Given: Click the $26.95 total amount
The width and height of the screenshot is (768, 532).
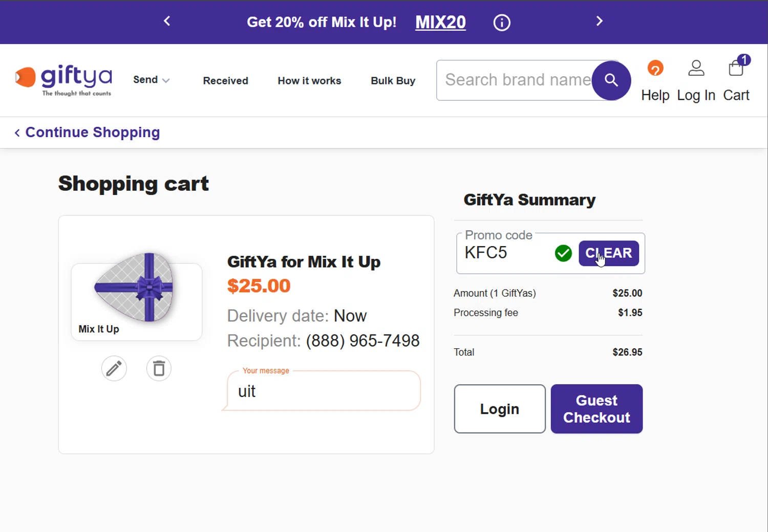Looking at the screenshot, I should point(627,352).
